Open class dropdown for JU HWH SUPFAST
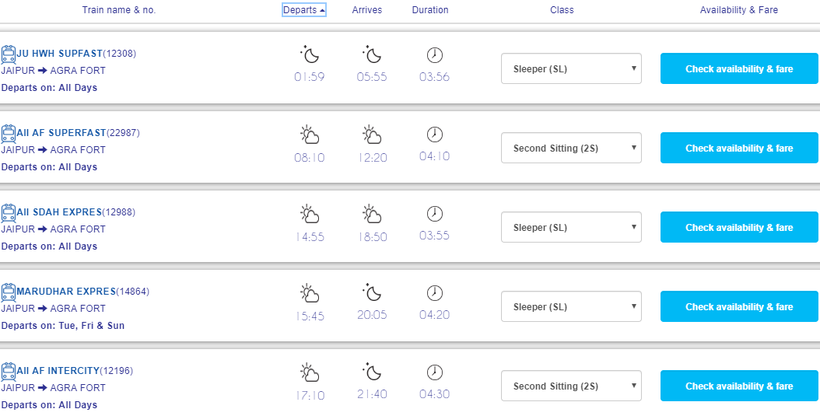The width and height of the screenshot is (820, 416). coord(571,69)
